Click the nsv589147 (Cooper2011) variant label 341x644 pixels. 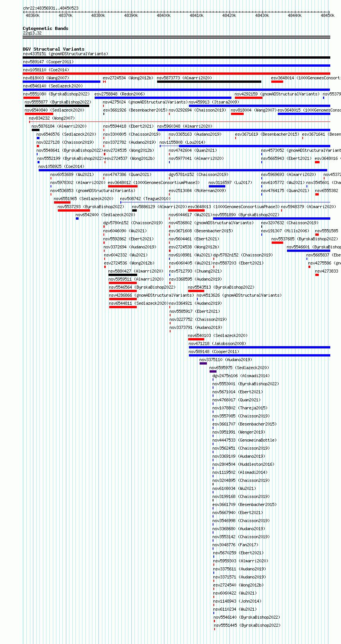pyautogui.click(x=48, y=62)
